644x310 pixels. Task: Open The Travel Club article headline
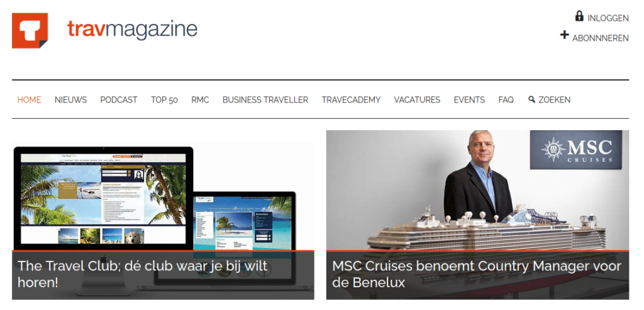click(x=143, y=274)
